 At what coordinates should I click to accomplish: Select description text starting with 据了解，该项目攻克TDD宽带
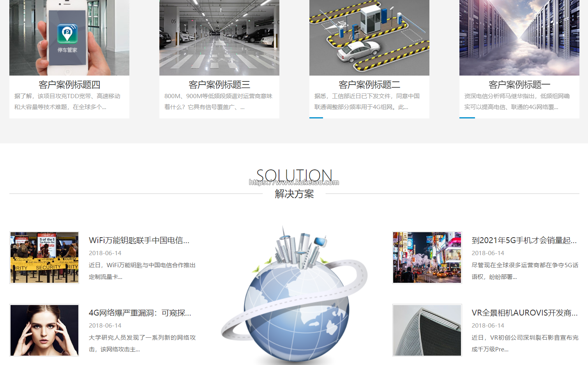tap(67, 102)
